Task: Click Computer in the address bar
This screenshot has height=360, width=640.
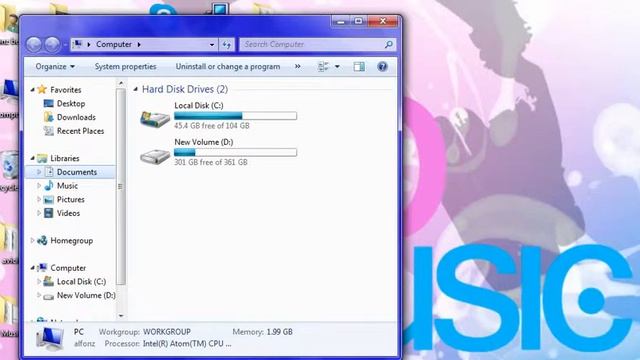Action: (x=114, y=44)
